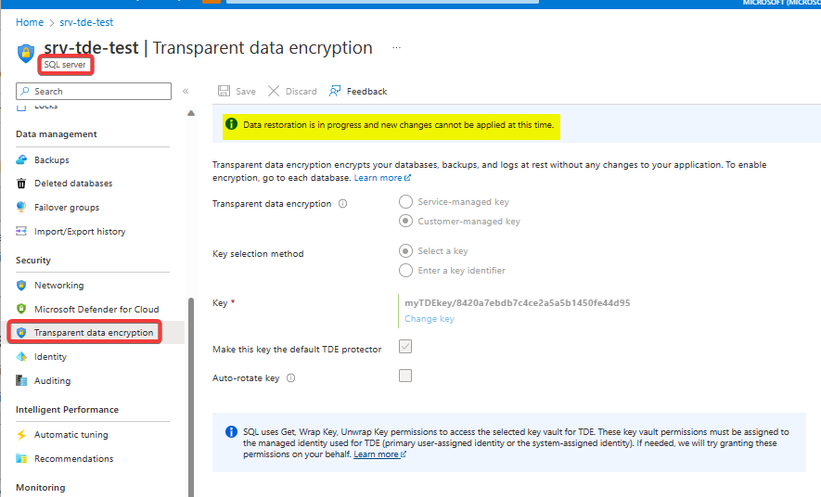821x497 pixels.
Task: Navigate to Home breadcrumb link
Action: (29, 22)
